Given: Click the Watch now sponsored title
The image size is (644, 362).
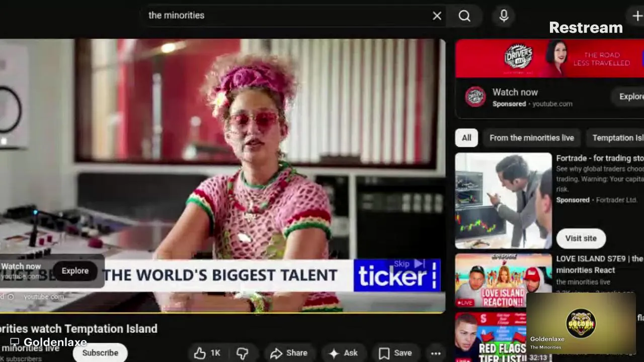Looking at the screenshot, I should [x=515, y=92].
